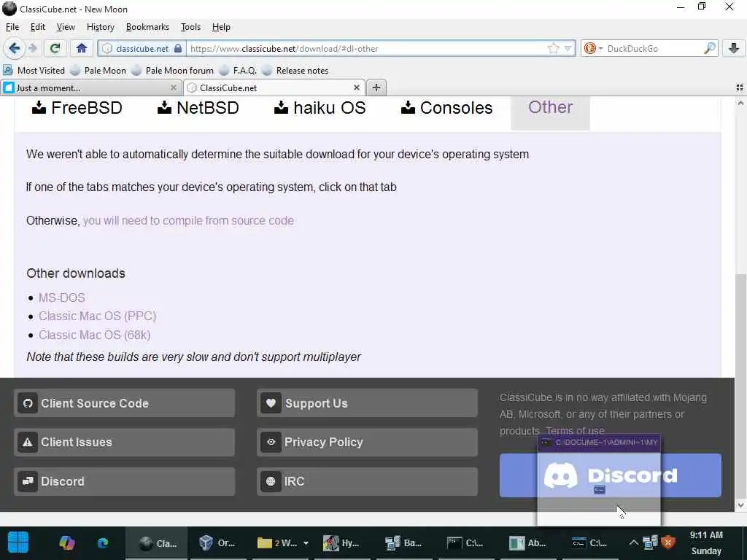
Task: Open the Pale Moon forum bookmark
Action: tap(172, 71)
